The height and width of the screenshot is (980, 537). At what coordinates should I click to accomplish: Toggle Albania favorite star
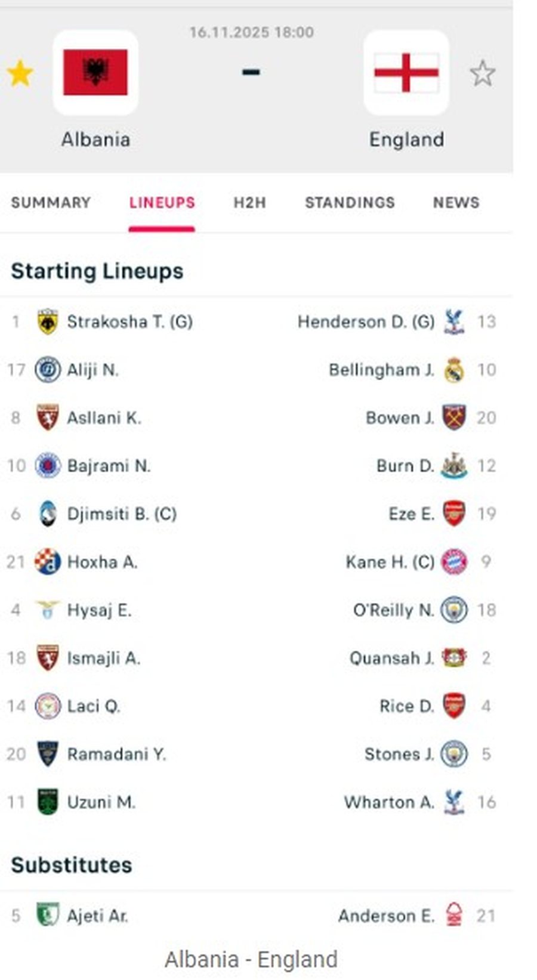[x=20, y=73]
